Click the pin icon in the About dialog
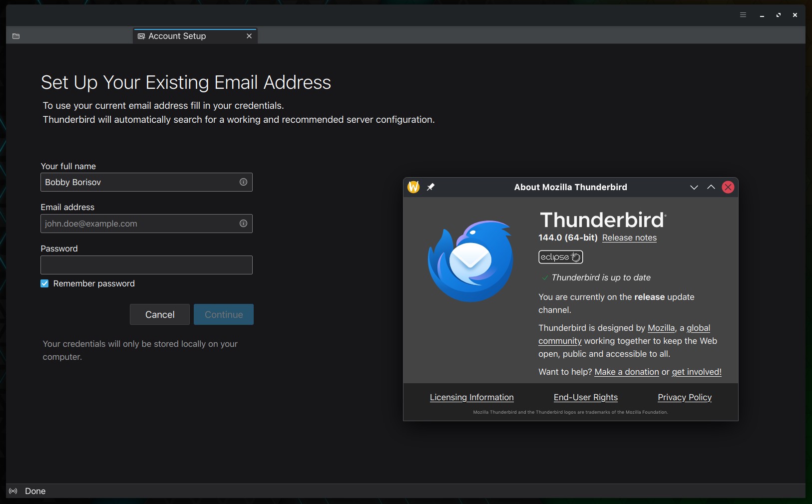Viewport: 812px width, 504px height. coord(430,187)
